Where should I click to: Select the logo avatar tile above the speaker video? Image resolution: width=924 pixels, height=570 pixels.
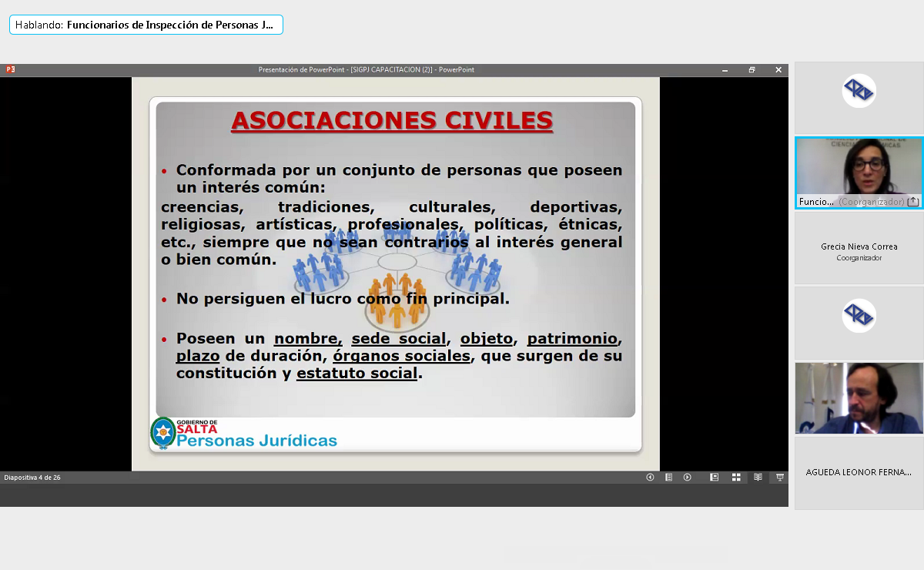pyautogui.click(x=859, y=97)
